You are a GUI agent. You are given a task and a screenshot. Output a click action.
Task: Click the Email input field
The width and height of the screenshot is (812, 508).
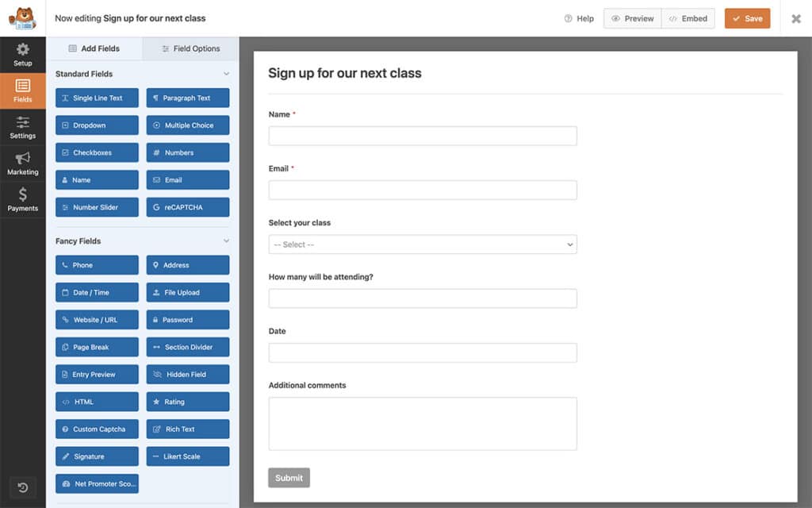click(x=423, y=190)
